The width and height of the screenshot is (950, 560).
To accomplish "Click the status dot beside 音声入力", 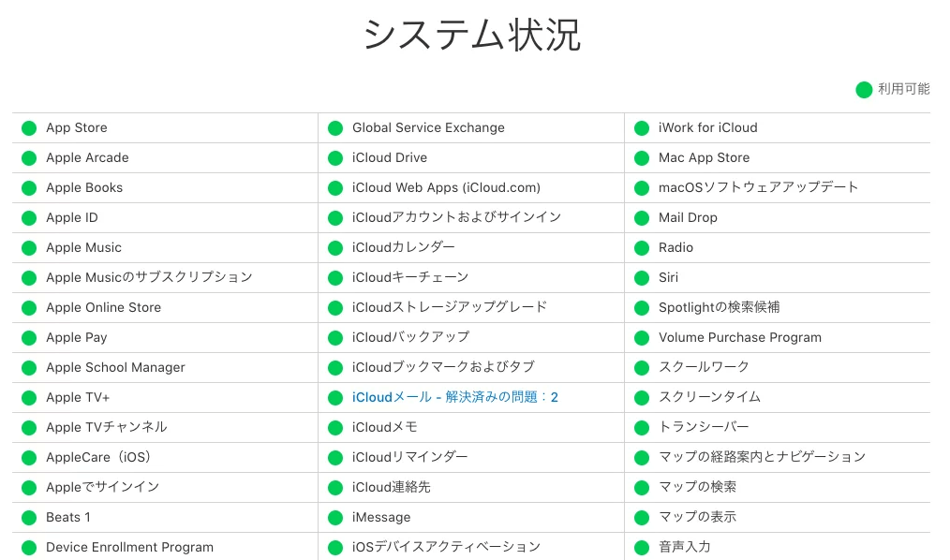I will coord(642,547).
